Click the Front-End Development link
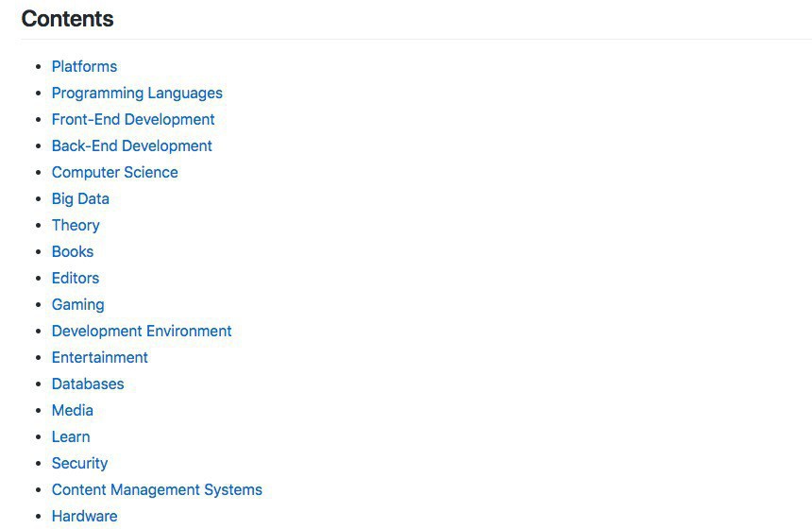This screenshot has height=529, width=812. coord(133,119)
